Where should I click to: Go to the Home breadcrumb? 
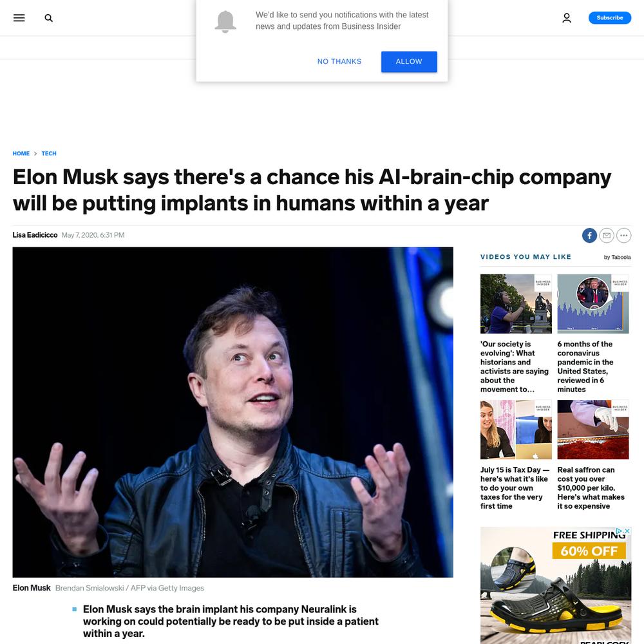point(21,153)
